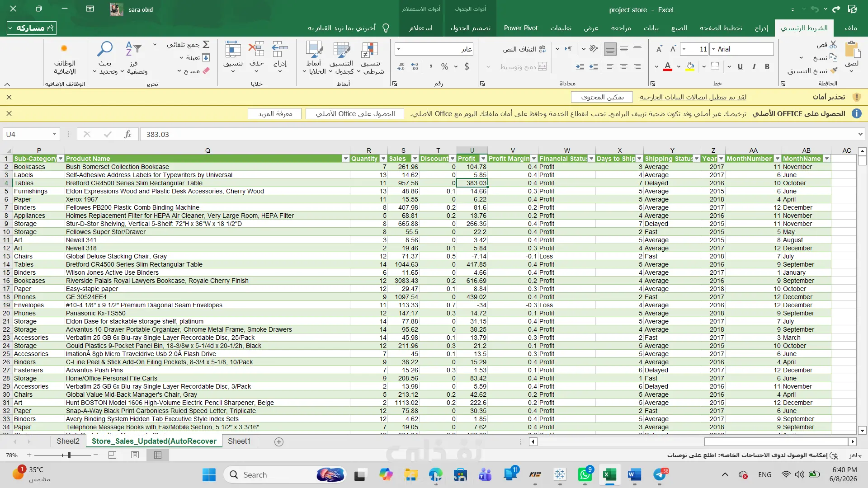Open the Profit column filter dropdown

(483, 159)
